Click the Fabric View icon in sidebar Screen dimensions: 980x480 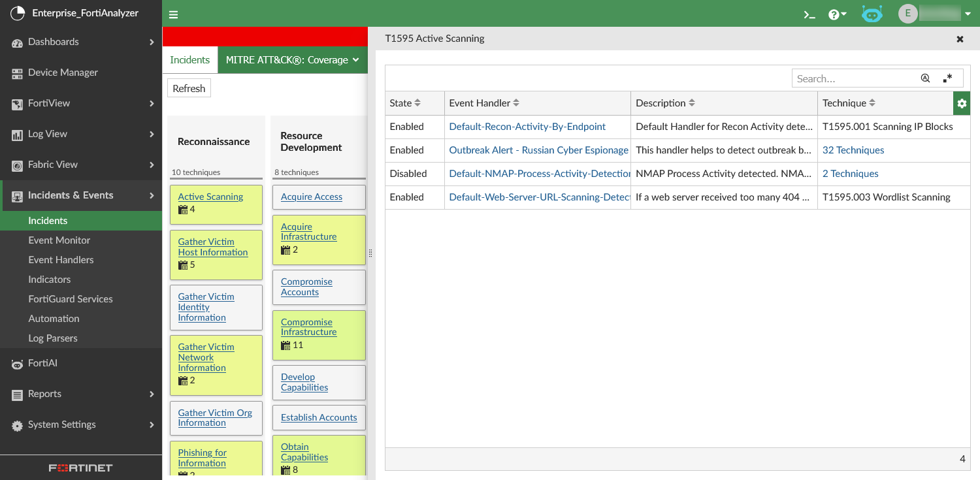tap(17, 165)
